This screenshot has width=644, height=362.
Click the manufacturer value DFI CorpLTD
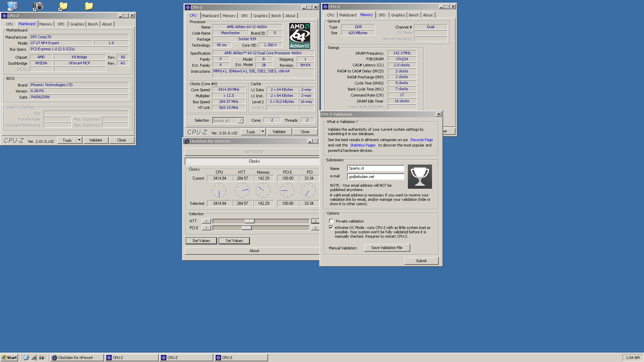pos(79,37)
